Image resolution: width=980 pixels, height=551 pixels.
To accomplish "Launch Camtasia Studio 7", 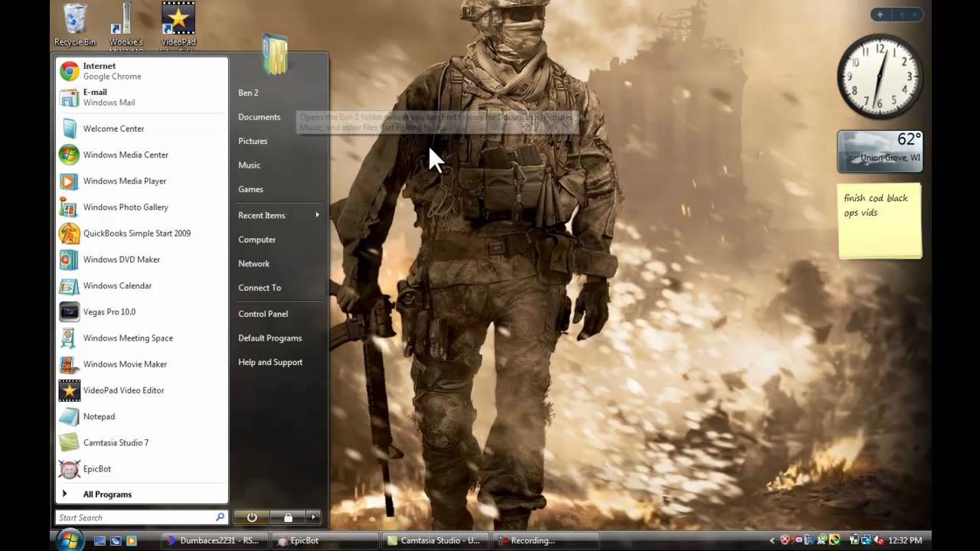I will tap(142, 442).
